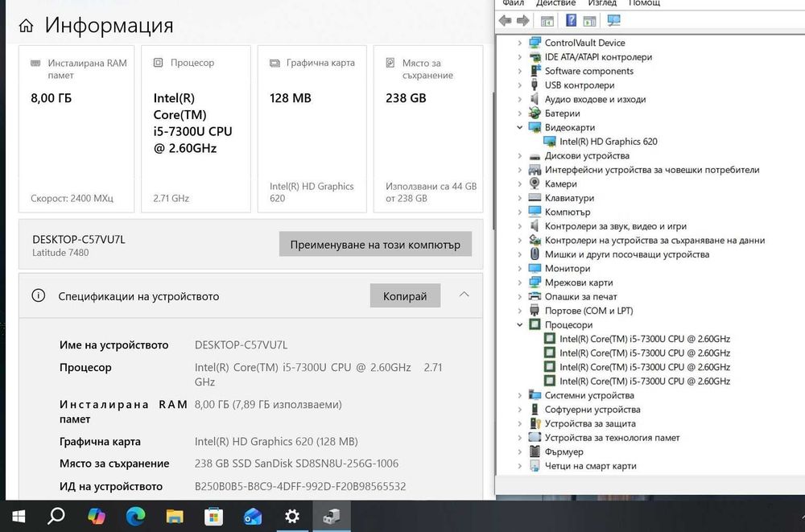This screenshot has width=805, height=532.
Task: Launch Copilot from the taskbar
Action: pos(96,516)
